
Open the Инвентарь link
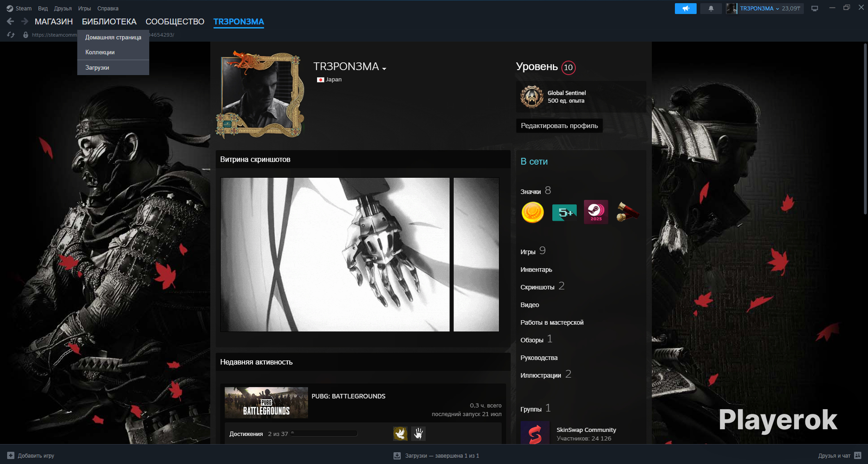point(536,270)
